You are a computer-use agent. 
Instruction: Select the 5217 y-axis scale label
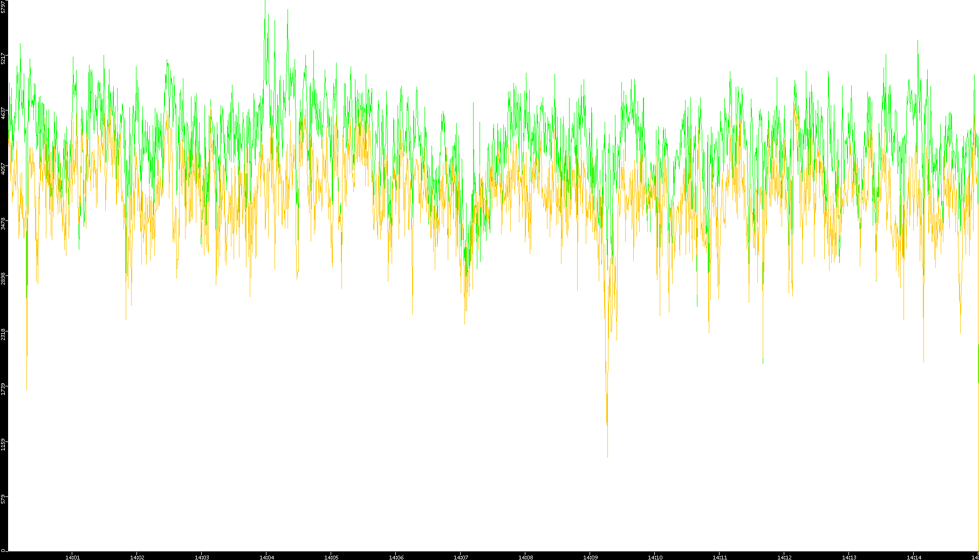coord(3,59)
